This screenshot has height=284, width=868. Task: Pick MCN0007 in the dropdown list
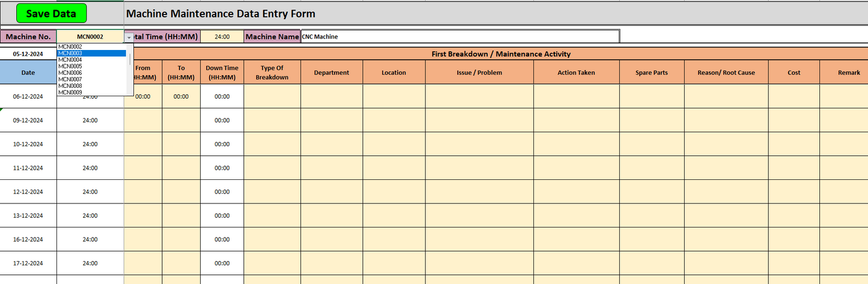click(91, 79)
